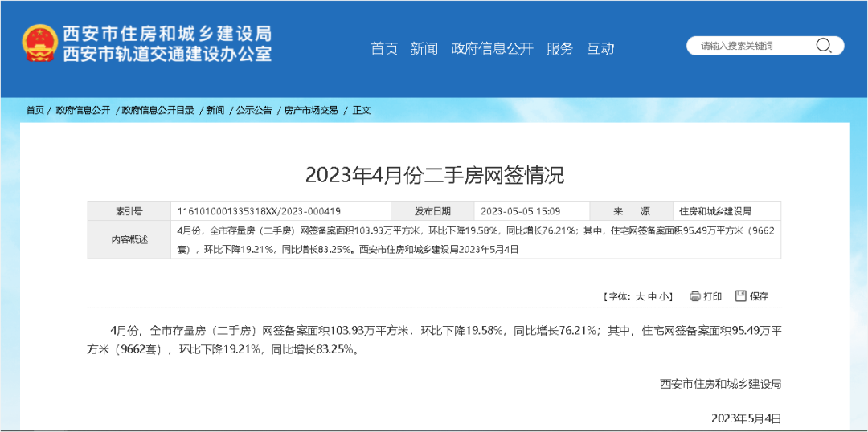Open the 公示公告 breadcrumb link

click(254, 110)
